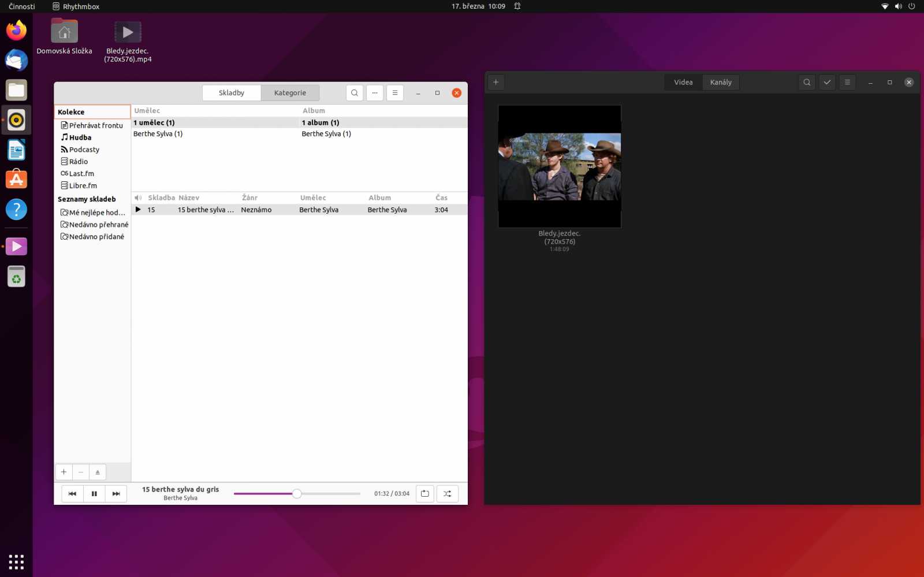This screenshot has height=577, width=924.
Task: Seek using the Rhythmbox playback slider
Action: pos(297,494)
